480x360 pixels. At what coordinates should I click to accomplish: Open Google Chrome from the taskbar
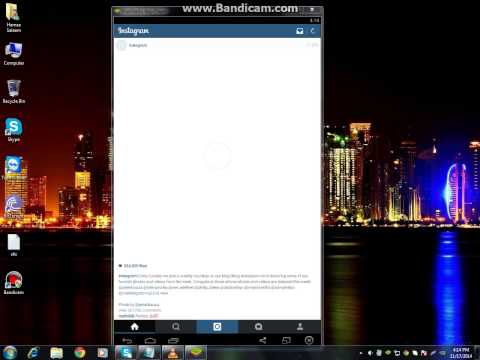pos(80,353)
